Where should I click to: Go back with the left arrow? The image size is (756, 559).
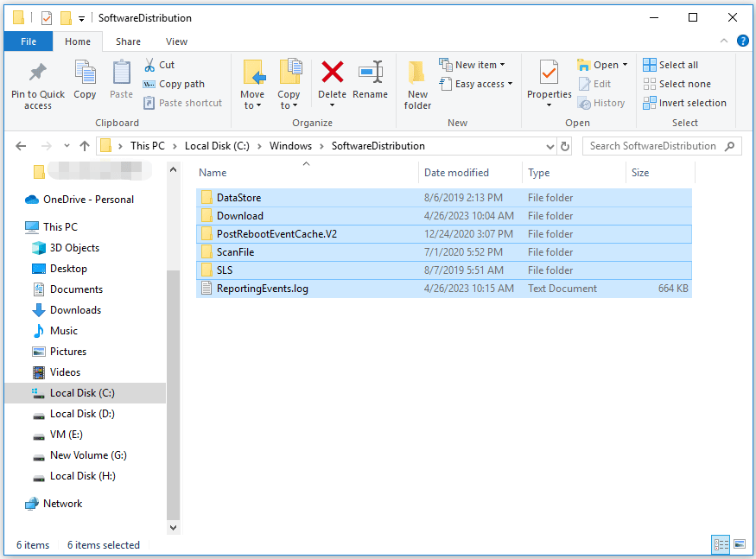pyautogui.click(x=21, y=146)
